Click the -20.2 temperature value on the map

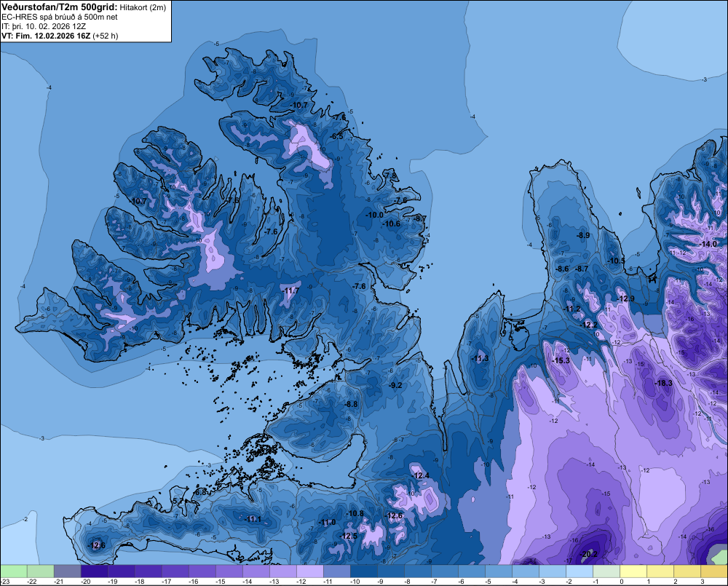[589, 554]
